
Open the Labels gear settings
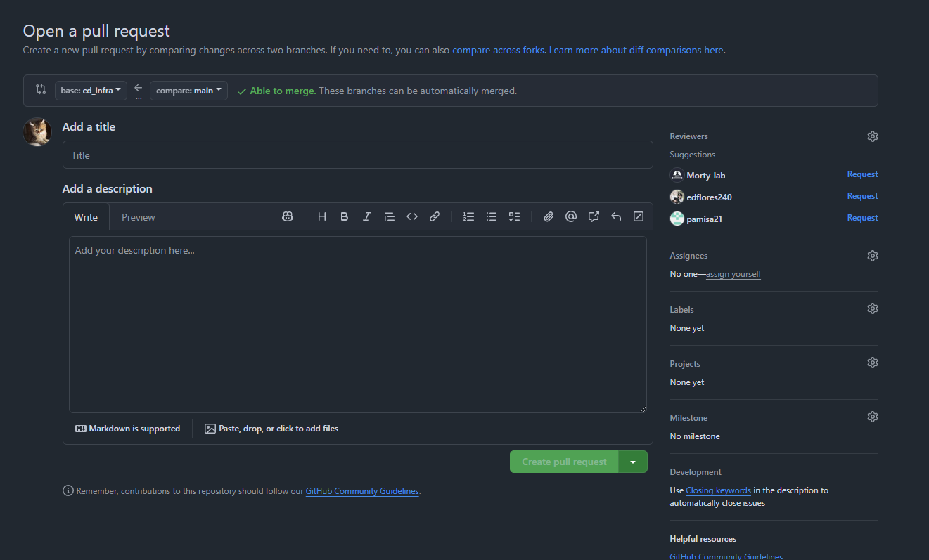click(x=873, y=308)
